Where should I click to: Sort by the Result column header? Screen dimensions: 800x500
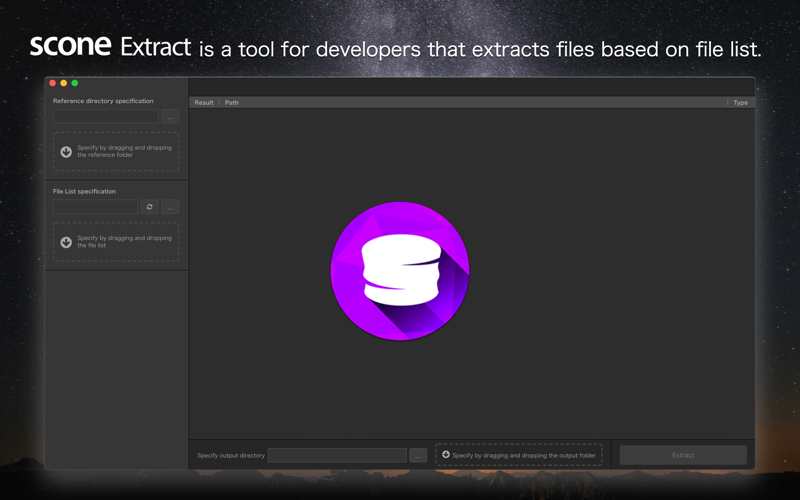(x=204, y=103)
